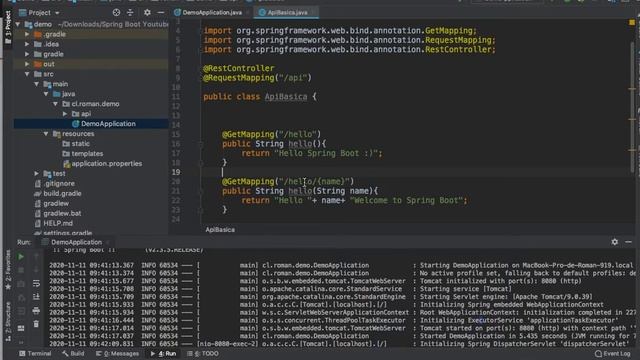The image size is (640, 360).
Task: Open build.gradle file
Action: [x=58, y=193]
